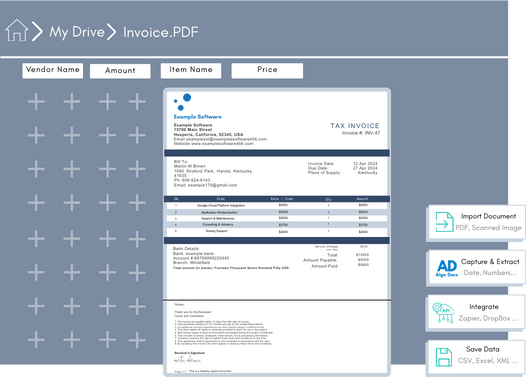Screen dimensions: 530x380
Task: Open the Capture & Extract card title
Action: (490, 262)
